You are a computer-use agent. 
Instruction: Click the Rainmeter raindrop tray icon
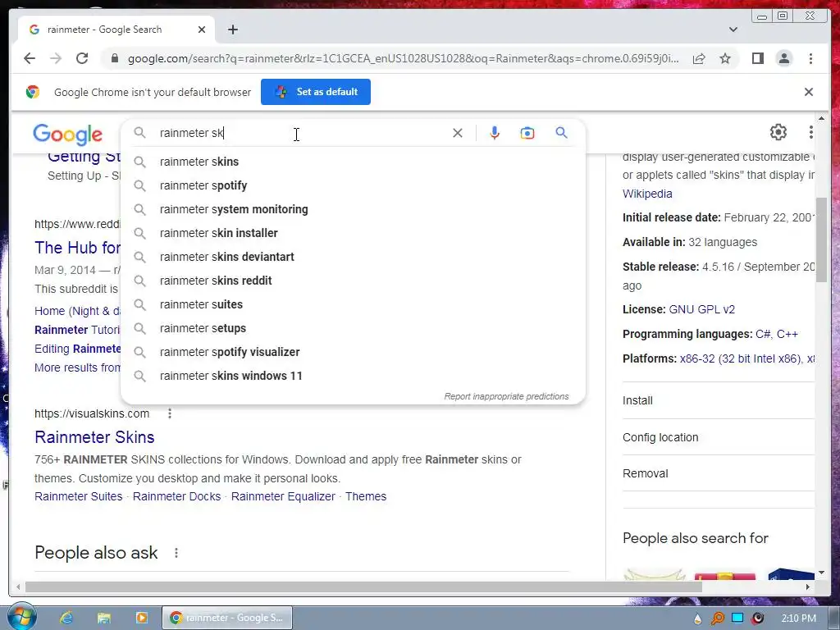click(x=697, y=619)
